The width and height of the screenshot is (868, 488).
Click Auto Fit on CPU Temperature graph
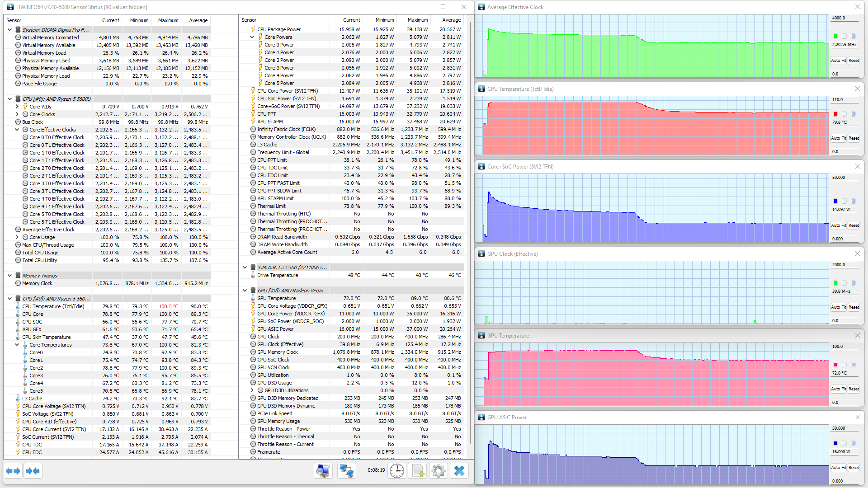pos(838,138)
